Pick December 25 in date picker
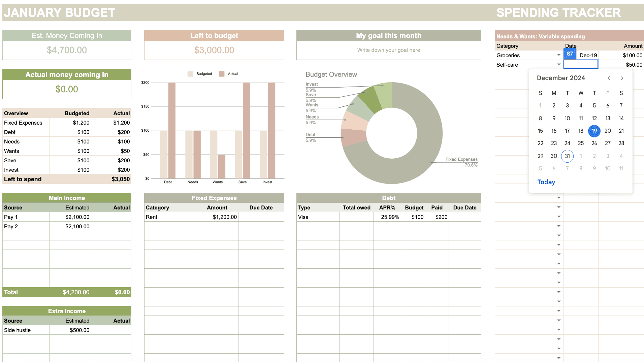 tap(581, 143)
